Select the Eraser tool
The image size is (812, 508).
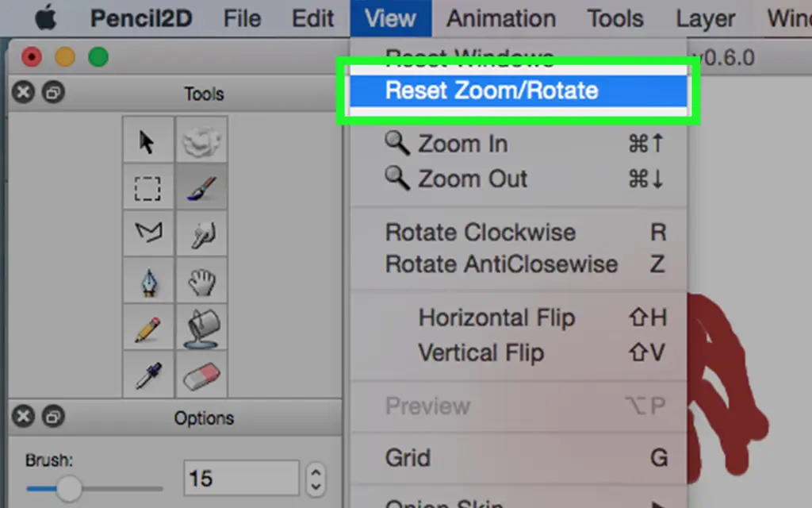[201, 375]
